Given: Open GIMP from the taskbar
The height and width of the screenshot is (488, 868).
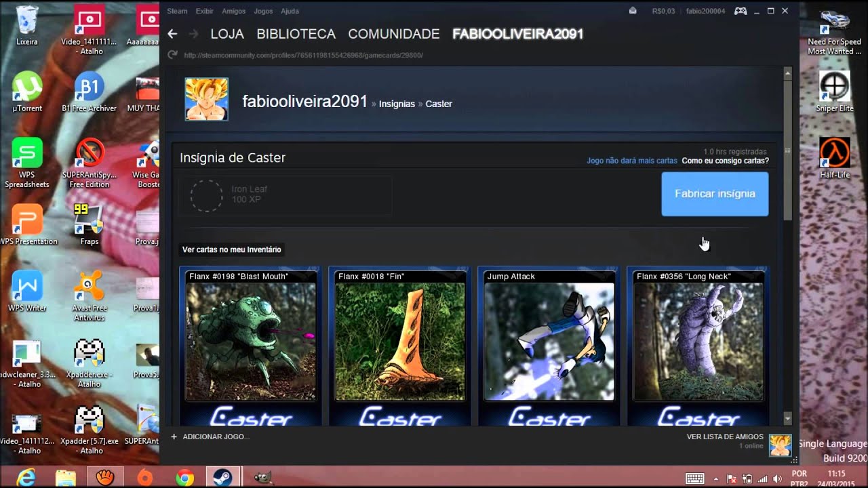Looking at the screenshot, I should [x=262, y=478].
